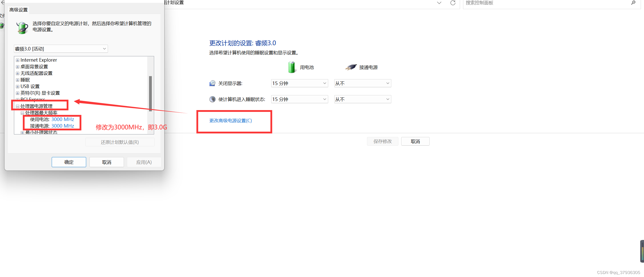Expand the USB 设置 node

(17, 86)
